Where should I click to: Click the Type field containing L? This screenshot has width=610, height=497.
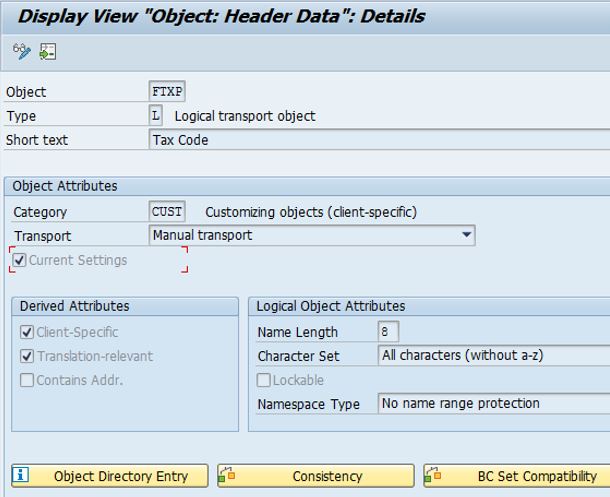[156, 116]
